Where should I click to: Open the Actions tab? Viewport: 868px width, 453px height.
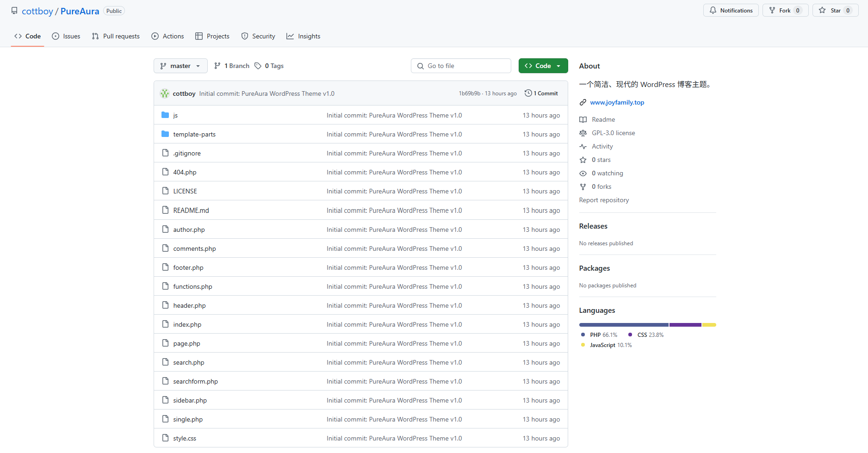pos(167,36)
